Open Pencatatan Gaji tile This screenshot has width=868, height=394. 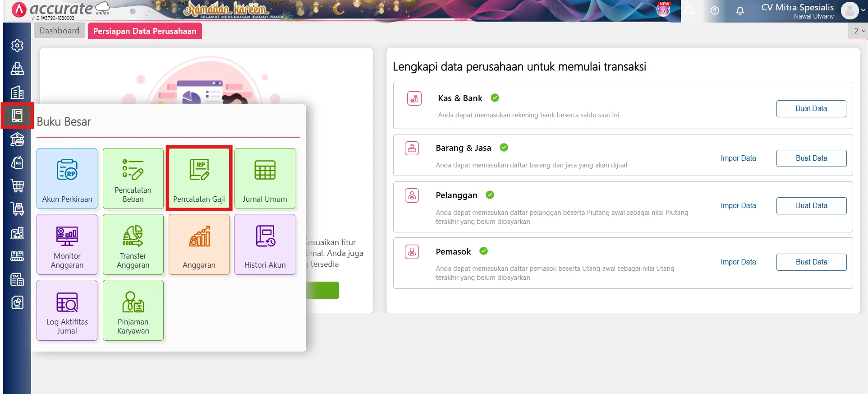click(199, 178)
